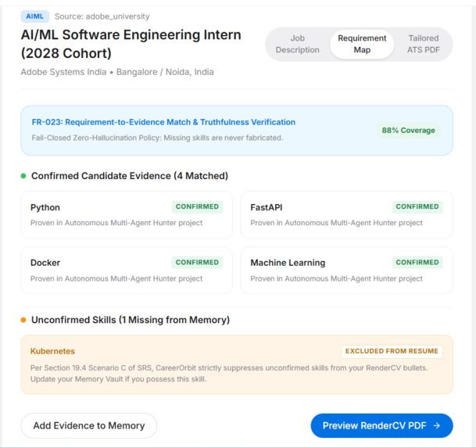Image resolution: width=476 pixels, height=448 pixels.
Task: Select the Requirement Map tab
Action: pyautogui.click(x=362, y=44)
